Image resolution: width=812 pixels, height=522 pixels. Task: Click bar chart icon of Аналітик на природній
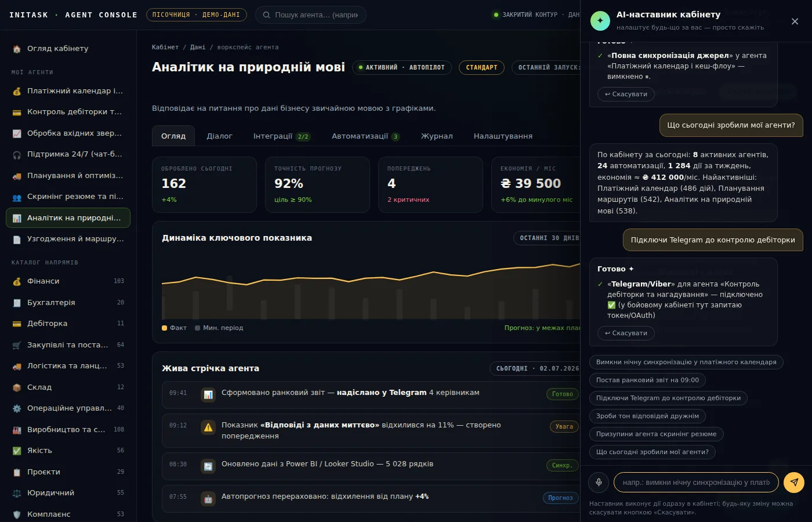[x=17, y=218]
